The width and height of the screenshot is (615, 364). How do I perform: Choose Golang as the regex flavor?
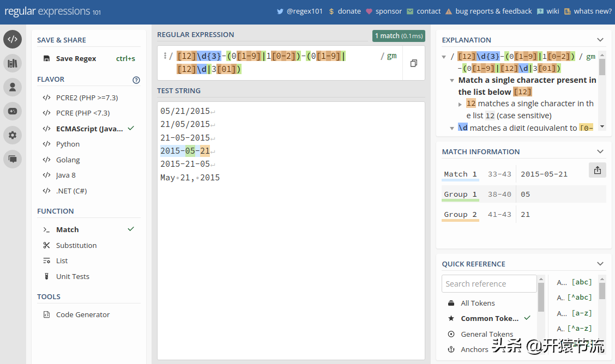pyautogui.click(x=68, y=160)
